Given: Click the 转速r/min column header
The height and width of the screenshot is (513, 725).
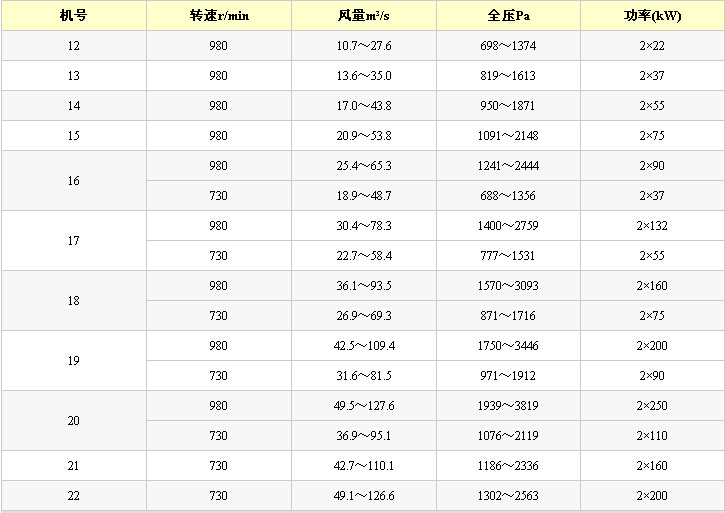Looking at the screenshot, I should point(218,16).
